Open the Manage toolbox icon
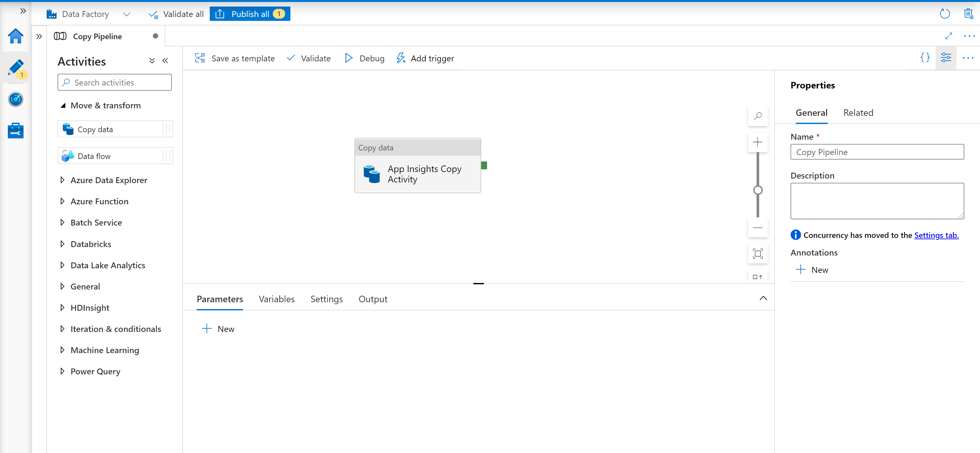980x453 pixels. click(x=16, y=130)
